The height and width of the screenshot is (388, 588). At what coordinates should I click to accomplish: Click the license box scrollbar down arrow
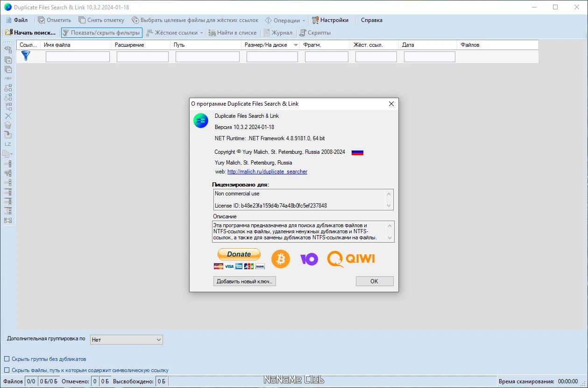click(x=389, y=206)
